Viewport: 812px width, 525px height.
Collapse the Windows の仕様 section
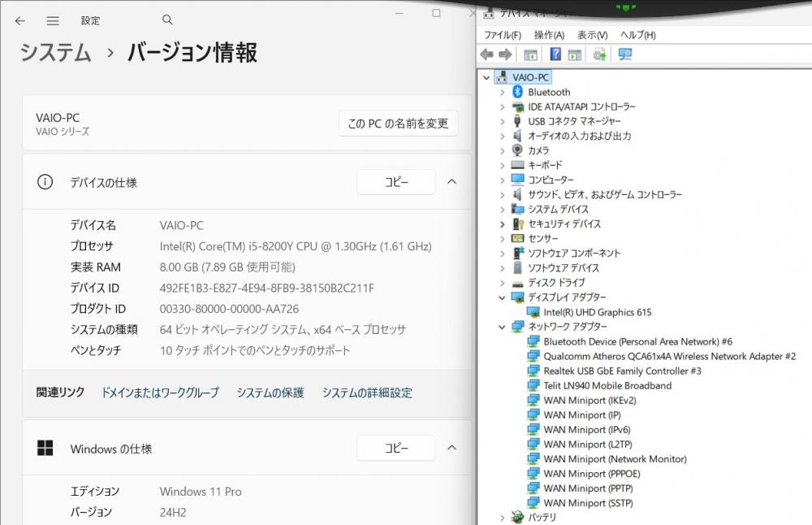point(452,448)
